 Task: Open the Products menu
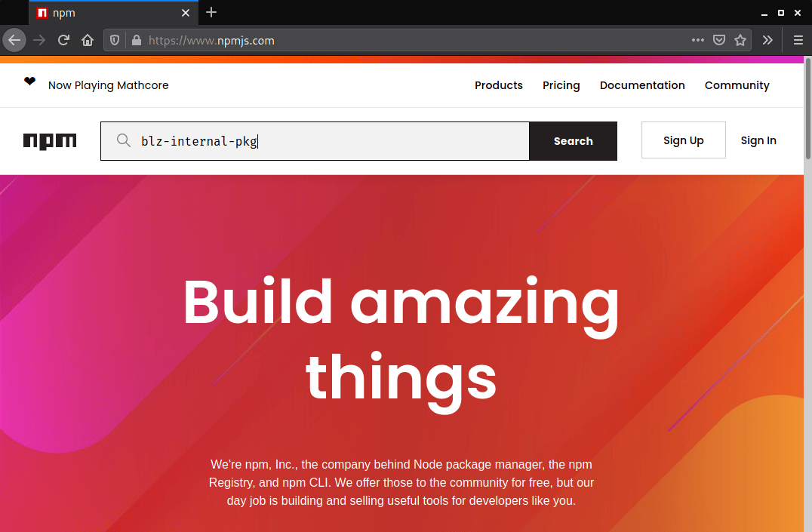click(x=499, y=85)
